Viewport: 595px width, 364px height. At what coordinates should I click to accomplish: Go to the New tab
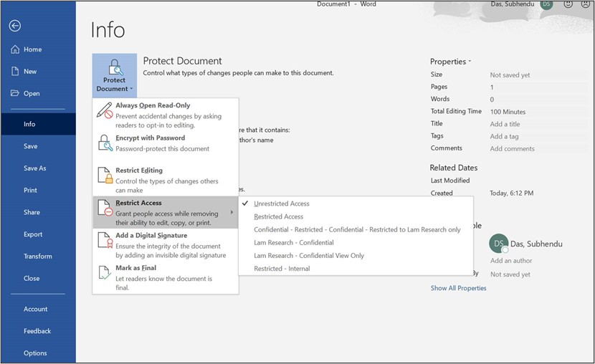point(38,71)
